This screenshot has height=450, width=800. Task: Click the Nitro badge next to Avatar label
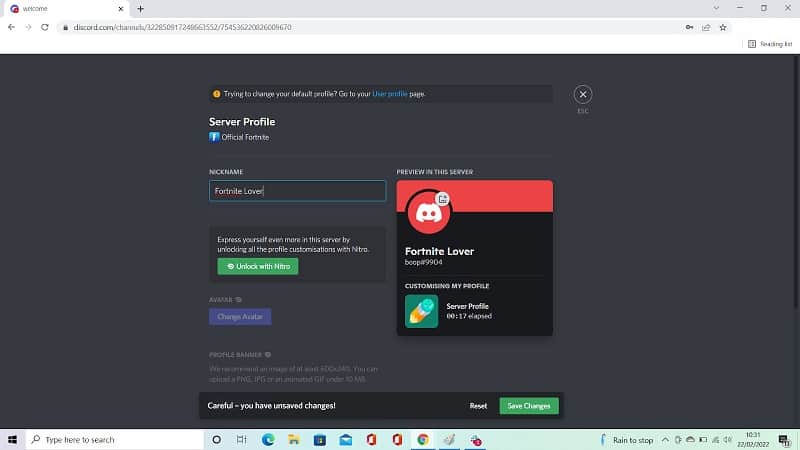point(239,300)
